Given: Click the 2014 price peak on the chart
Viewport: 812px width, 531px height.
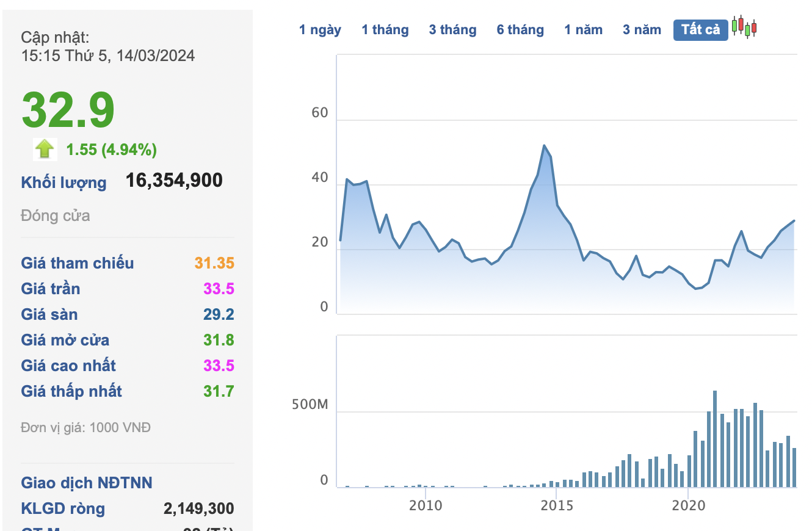Looking at the screenshot, I should (x=544, y=145).
